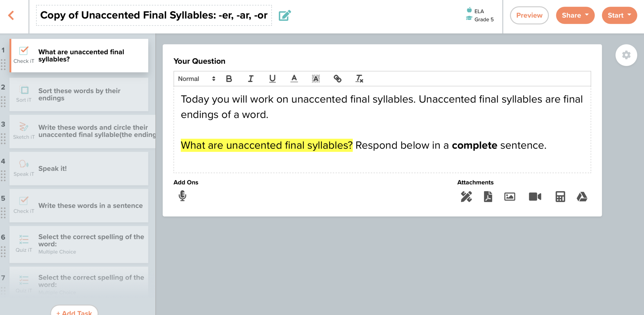Go back using the orange arrow

tap(11, 15)
